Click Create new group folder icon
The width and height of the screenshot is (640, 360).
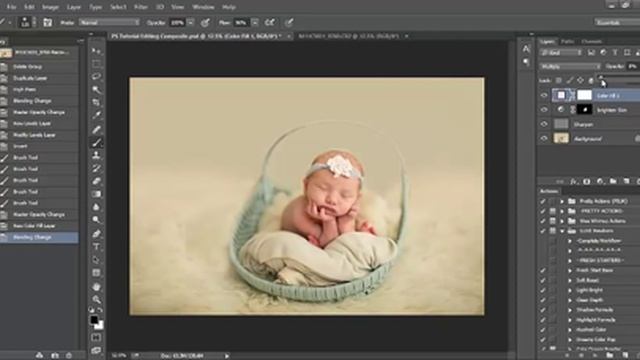tap(613, 181)
